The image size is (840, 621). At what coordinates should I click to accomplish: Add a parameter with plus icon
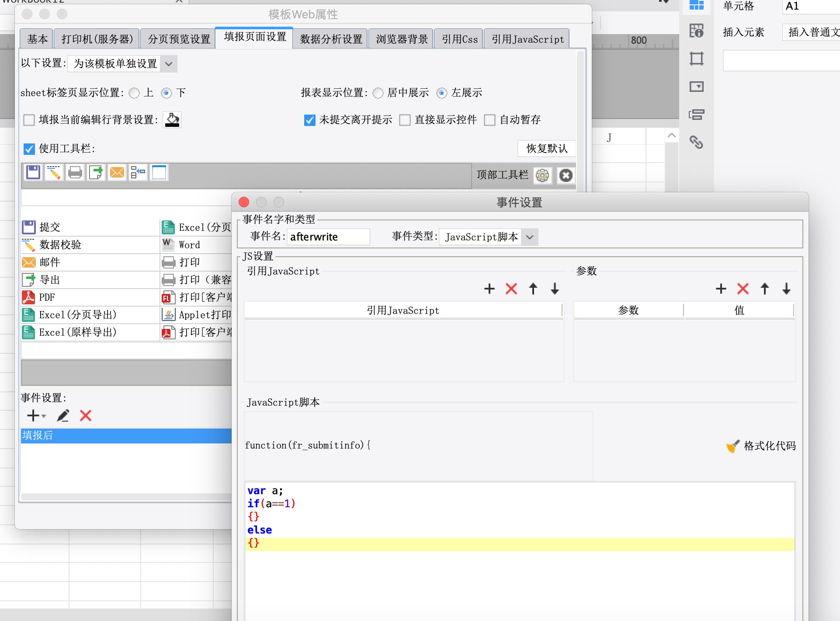point(721,289)
